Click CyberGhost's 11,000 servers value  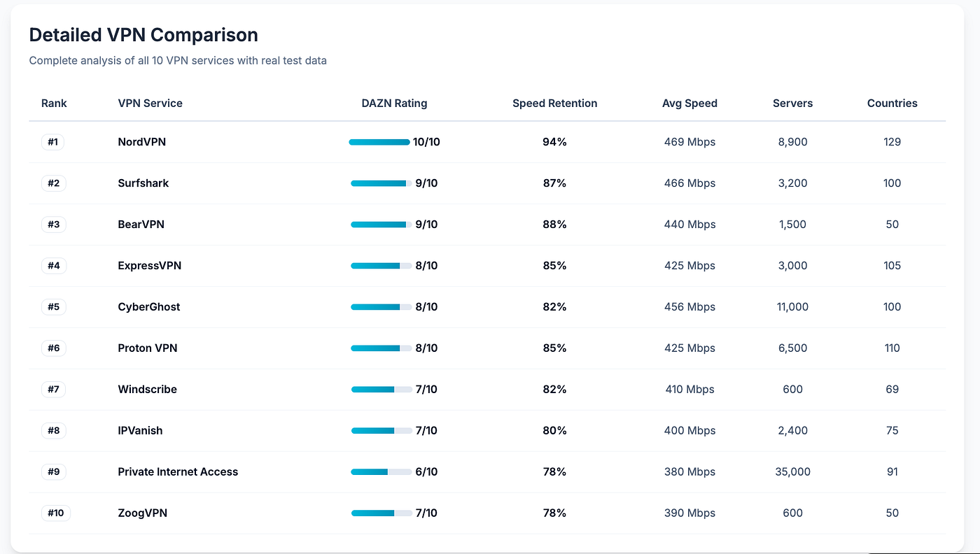(x=792, y=307)
